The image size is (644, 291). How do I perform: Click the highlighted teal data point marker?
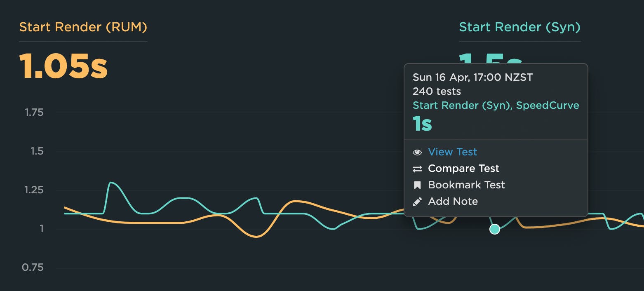tap(494, 229)
